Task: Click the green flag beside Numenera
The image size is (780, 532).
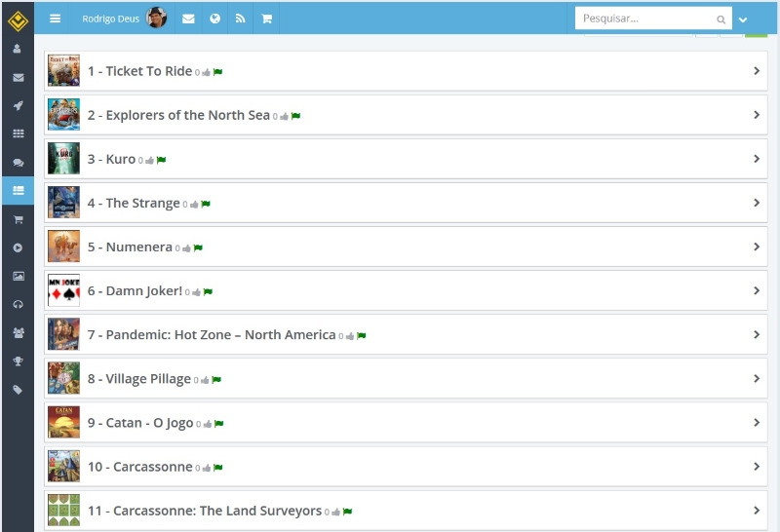Action: point(198,247)
